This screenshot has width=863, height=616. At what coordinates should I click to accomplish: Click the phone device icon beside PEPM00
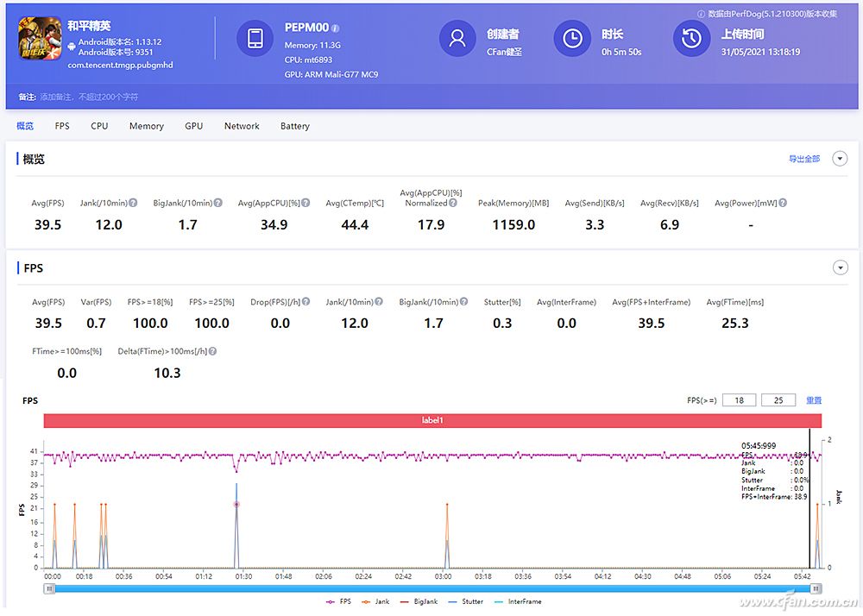tap(255, 39)
